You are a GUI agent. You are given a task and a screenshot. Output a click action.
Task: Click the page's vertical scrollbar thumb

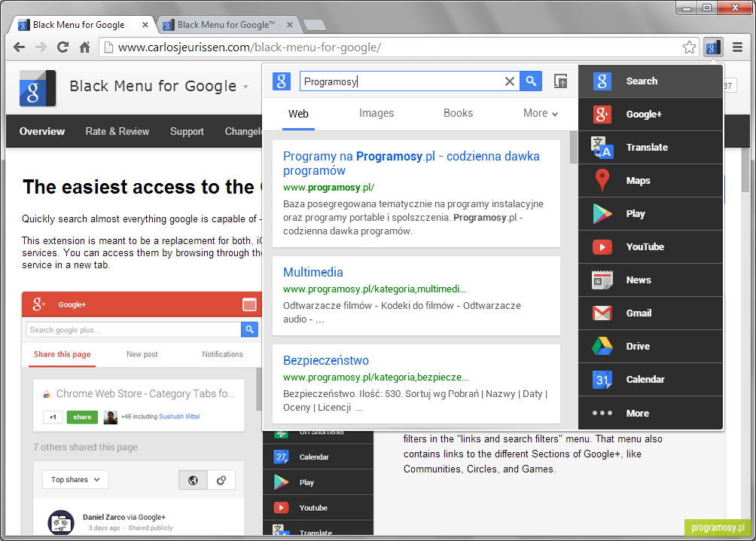click(745, 169)
